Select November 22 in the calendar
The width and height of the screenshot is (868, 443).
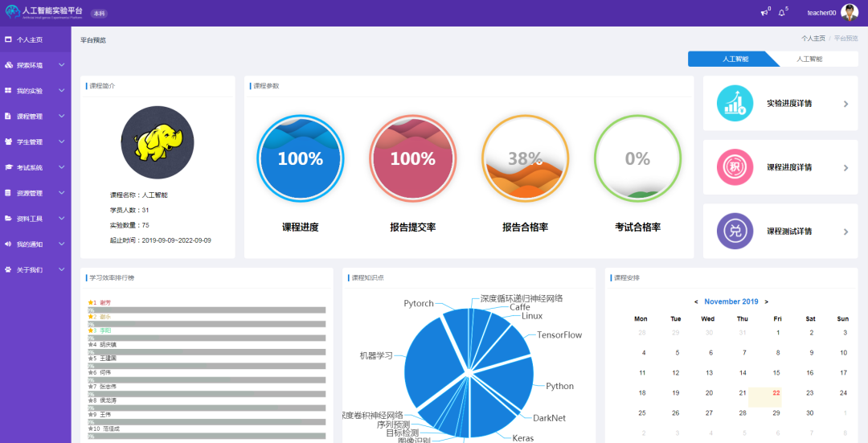coord(777,393)
